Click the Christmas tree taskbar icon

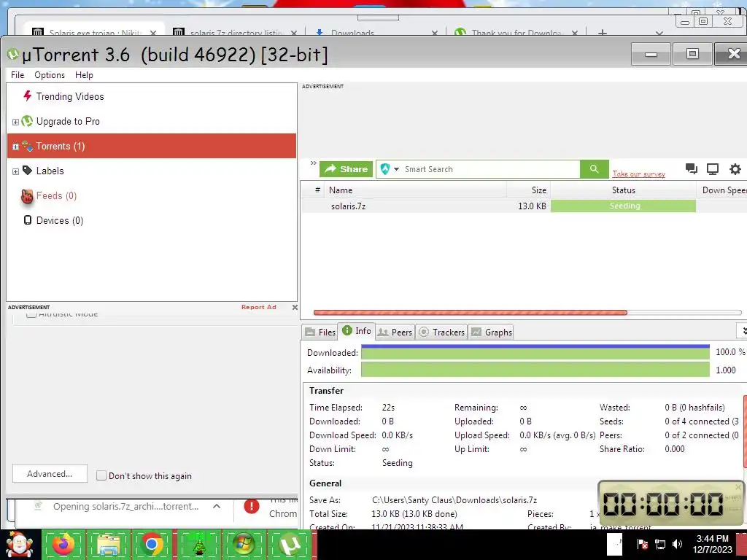click(199, 544)
